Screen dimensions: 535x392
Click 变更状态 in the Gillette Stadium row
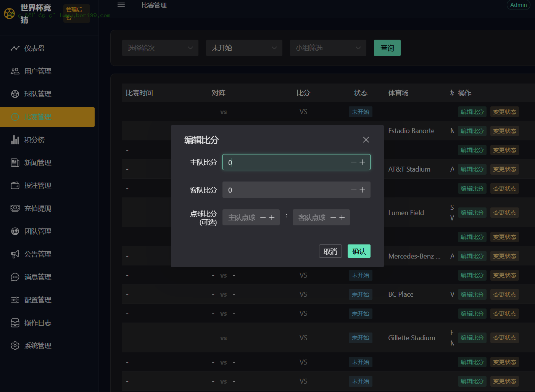tap(504, 338)
